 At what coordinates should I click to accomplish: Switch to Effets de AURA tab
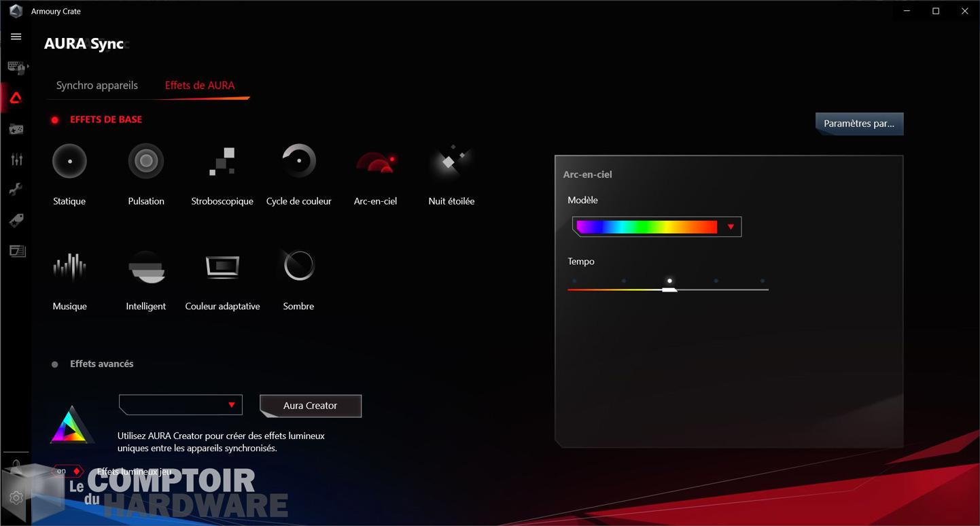point(200,86)
